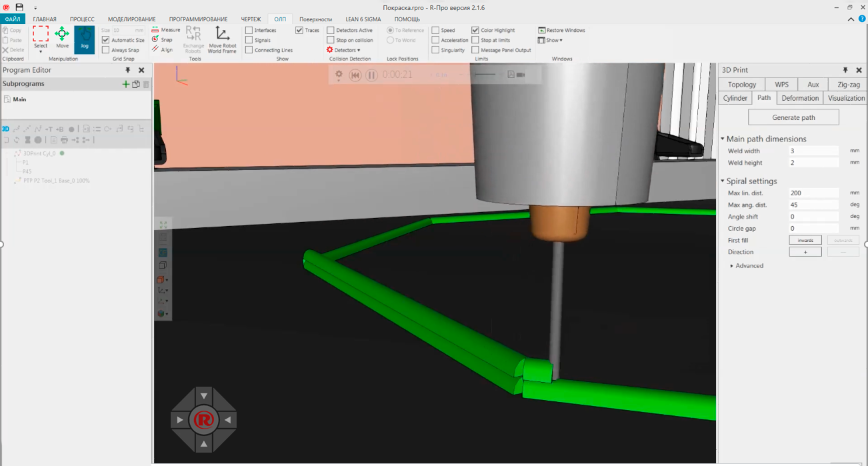Open the Detectors dropdown
The height and width of the screenshot is (466, 868).
(x=344, y=49)
